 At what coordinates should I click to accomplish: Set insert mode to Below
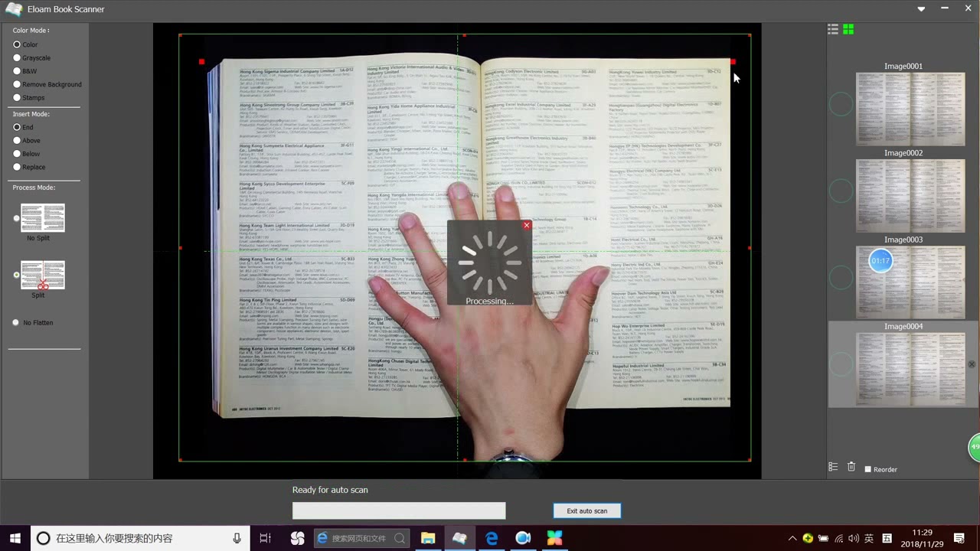tap(17, 154)
